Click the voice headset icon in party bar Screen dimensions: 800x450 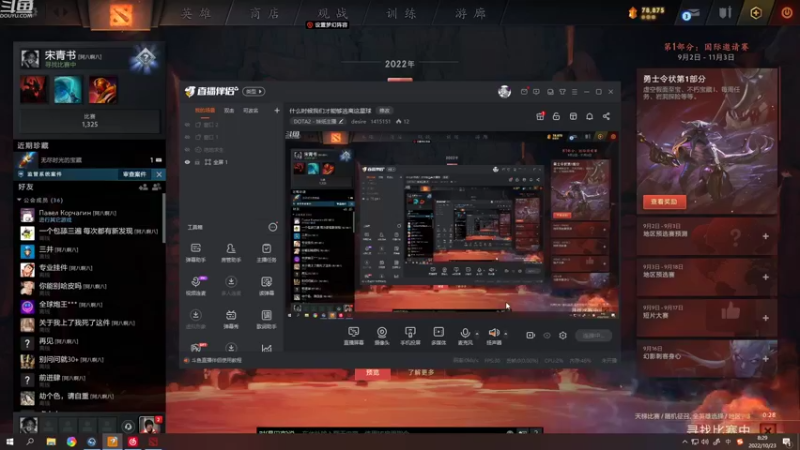click(128, 426)
